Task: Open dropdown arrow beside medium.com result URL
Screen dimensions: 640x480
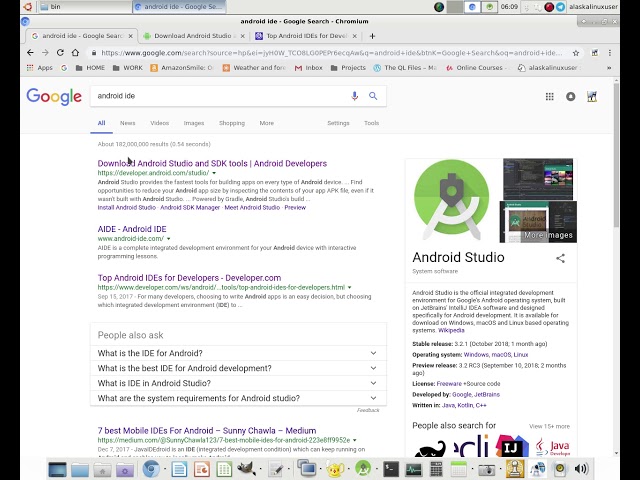Action: click(x=354, y=440)
